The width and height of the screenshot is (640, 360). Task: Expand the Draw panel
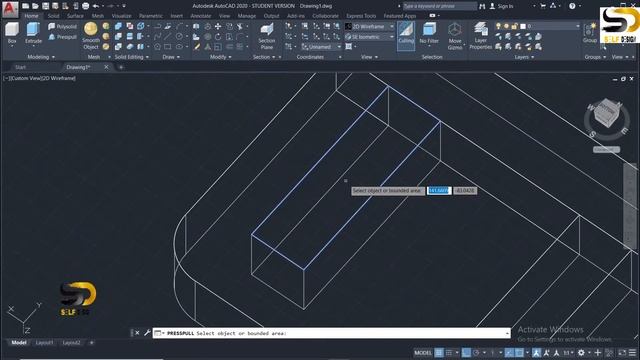tap(171, 57)
